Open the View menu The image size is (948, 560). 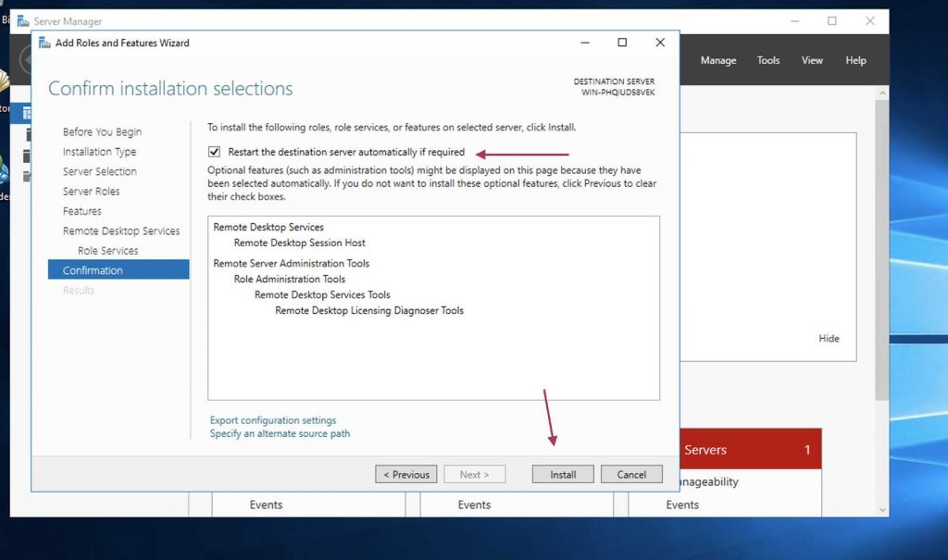812,60
